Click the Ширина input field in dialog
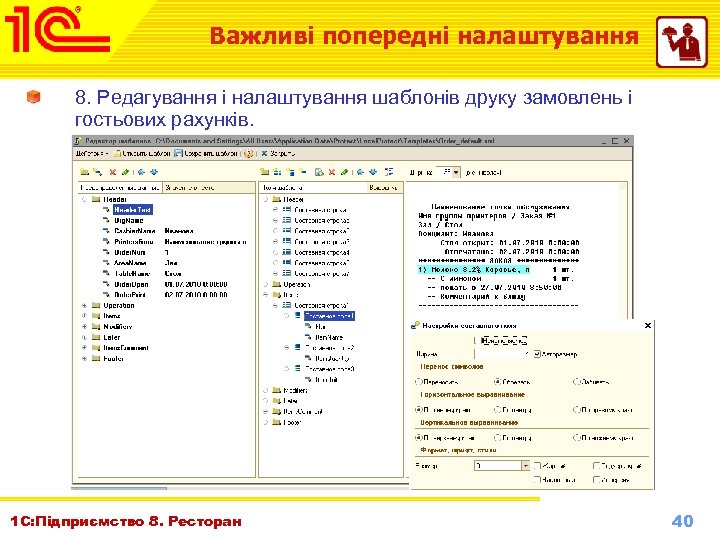 coord(502,354)
